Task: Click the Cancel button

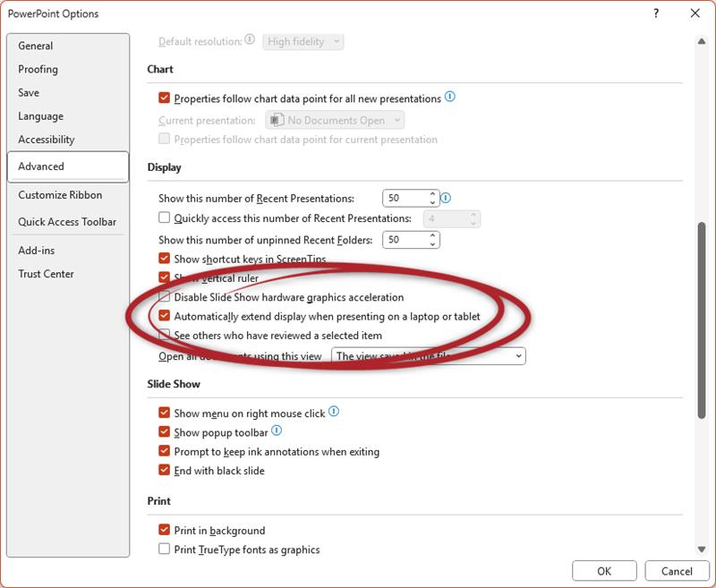Action: 677,571
